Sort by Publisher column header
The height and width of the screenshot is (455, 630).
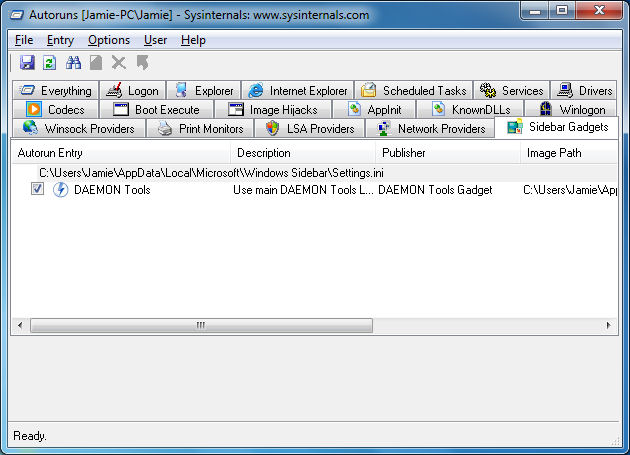click(448, 153)
